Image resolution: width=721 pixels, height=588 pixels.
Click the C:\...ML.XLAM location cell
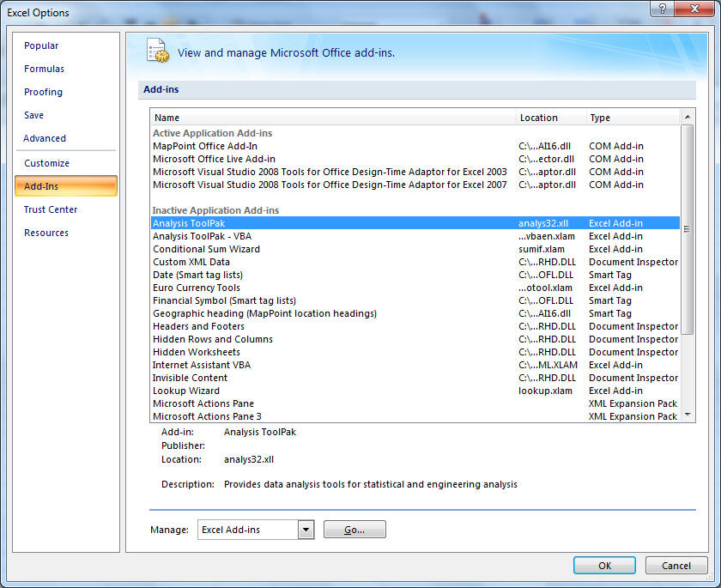pos(548,365)
